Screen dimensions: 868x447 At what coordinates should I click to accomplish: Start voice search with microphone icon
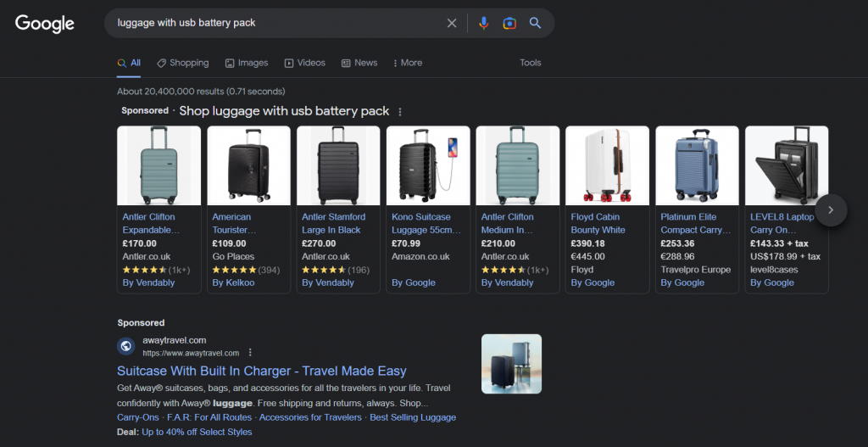pos(483,23)
